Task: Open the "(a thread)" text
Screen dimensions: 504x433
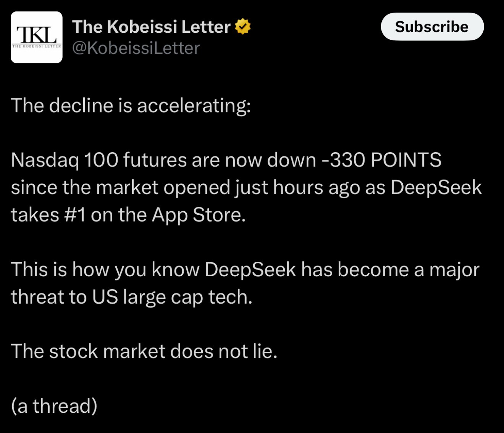Action: click(54, 406)
